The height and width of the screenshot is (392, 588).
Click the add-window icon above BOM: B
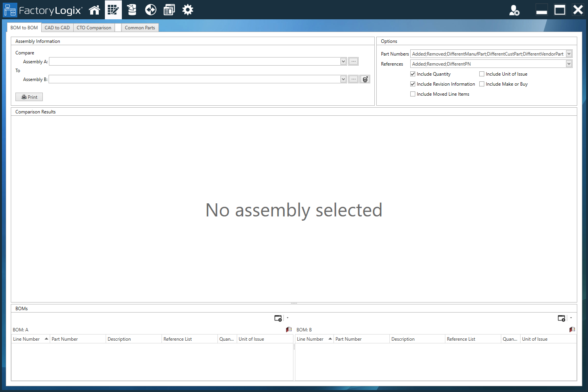561,318
